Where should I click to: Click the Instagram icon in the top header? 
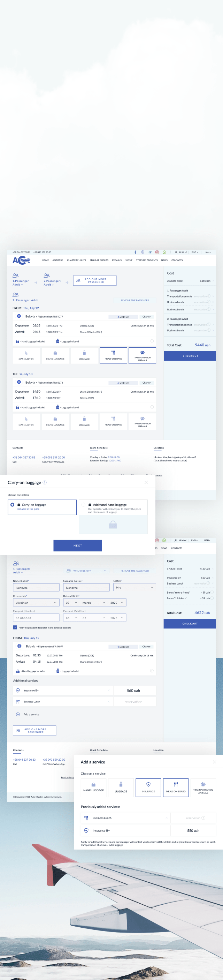point(157,252)
